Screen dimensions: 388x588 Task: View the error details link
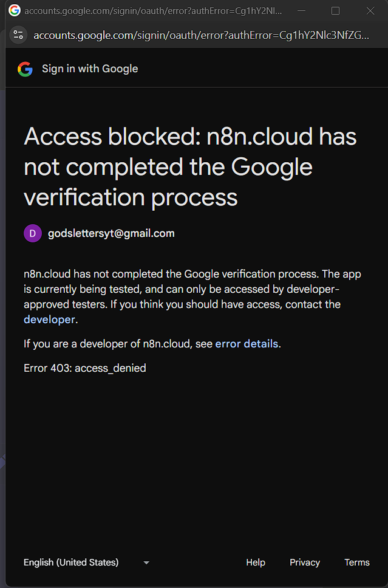(247, 344)
